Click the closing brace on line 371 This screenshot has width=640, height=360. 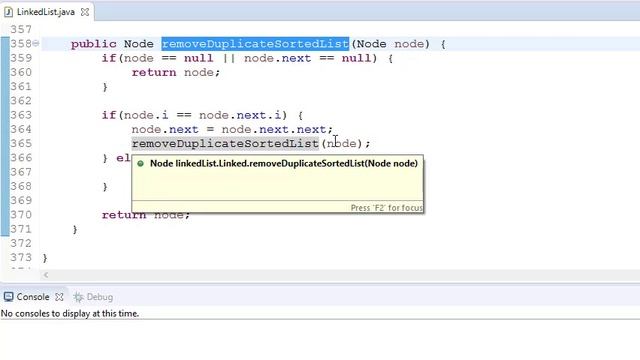pyautogui.click(x=75, y=230)
